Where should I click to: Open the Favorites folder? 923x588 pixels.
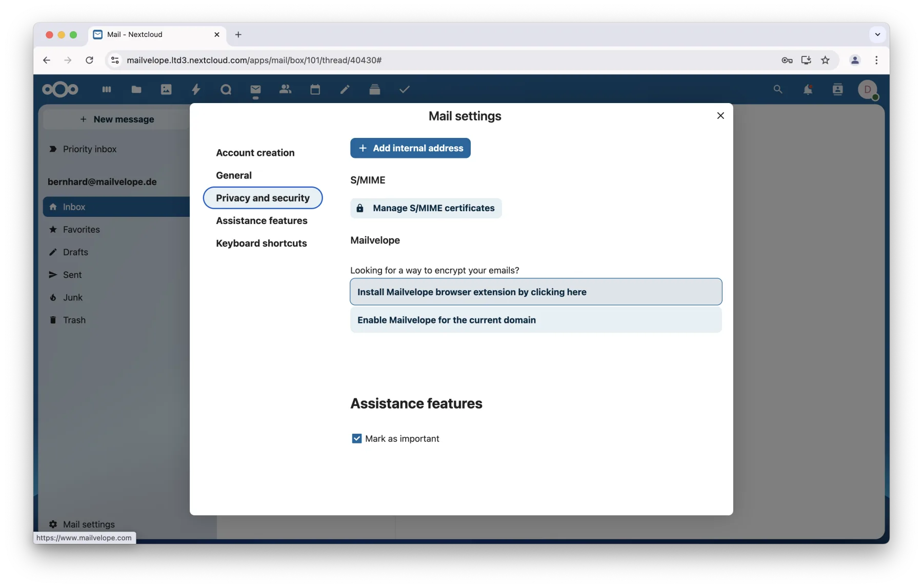(117, 230)
